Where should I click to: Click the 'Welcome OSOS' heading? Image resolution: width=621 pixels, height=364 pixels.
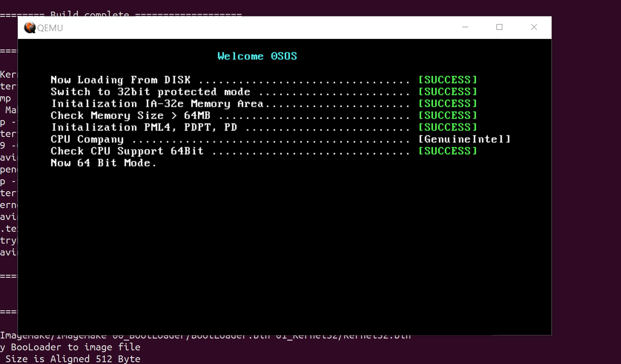257,56
